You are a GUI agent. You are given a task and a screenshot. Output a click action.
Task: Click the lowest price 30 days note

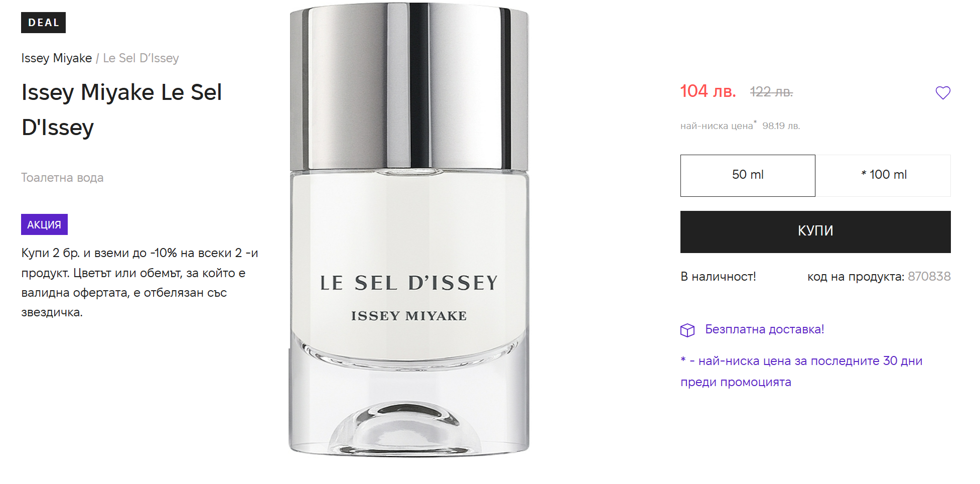[801, 372]
